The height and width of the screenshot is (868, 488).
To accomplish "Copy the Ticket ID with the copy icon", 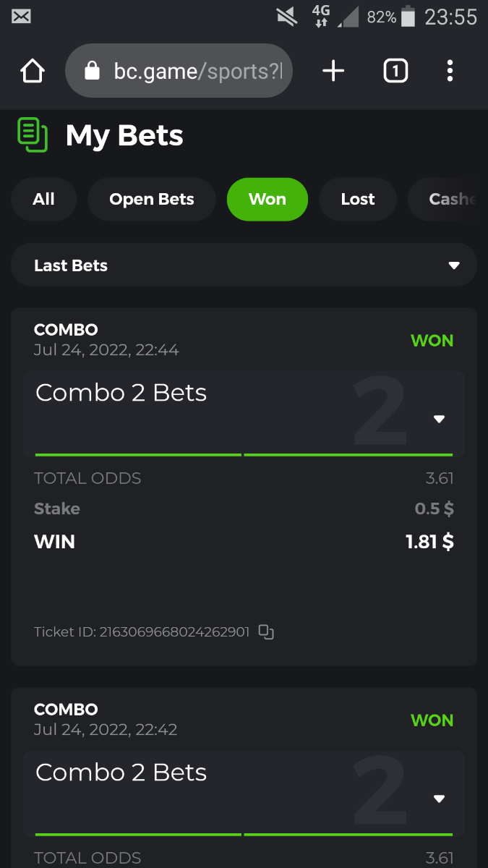I will tap(266, 632).
